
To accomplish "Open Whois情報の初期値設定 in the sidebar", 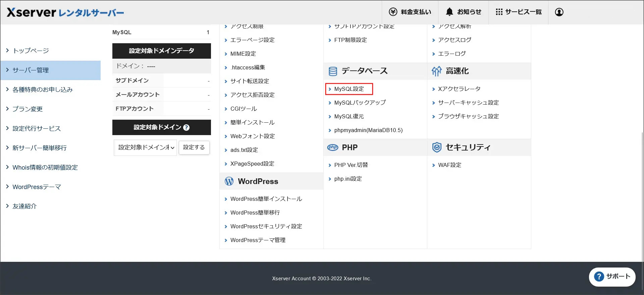I will 45,168.
